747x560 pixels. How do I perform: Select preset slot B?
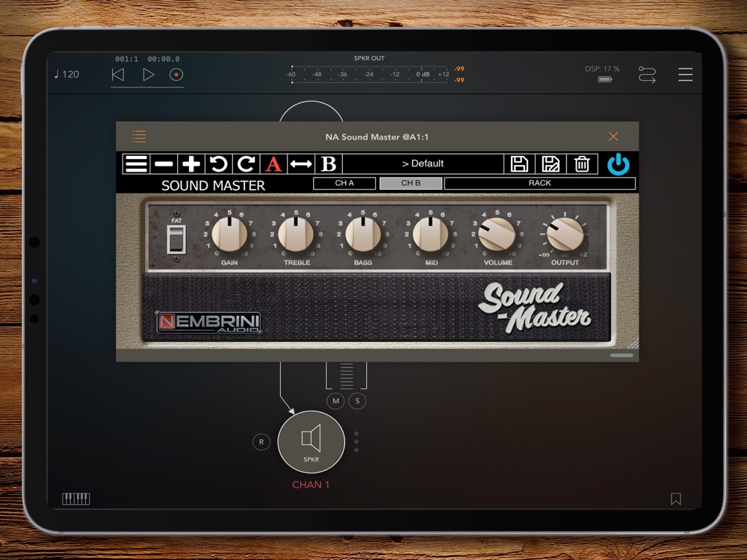tap(329, 164)
